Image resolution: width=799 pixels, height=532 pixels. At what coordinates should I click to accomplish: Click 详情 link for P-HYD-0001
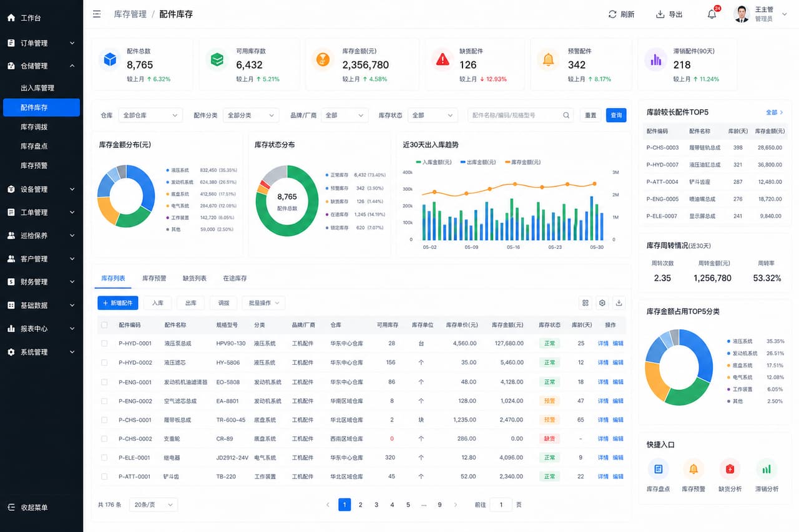click(x=603, y=344)
